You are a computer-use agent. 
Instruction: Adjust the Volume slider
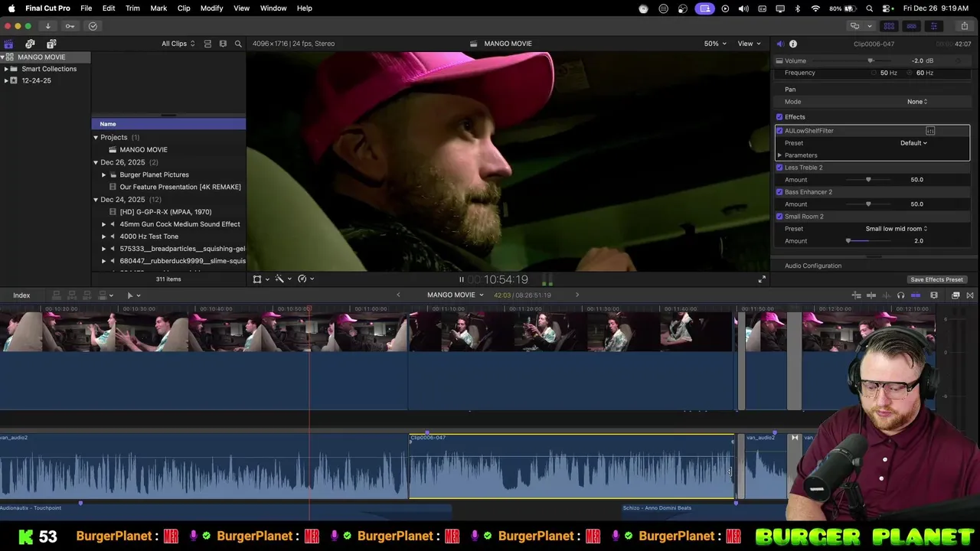871,60
